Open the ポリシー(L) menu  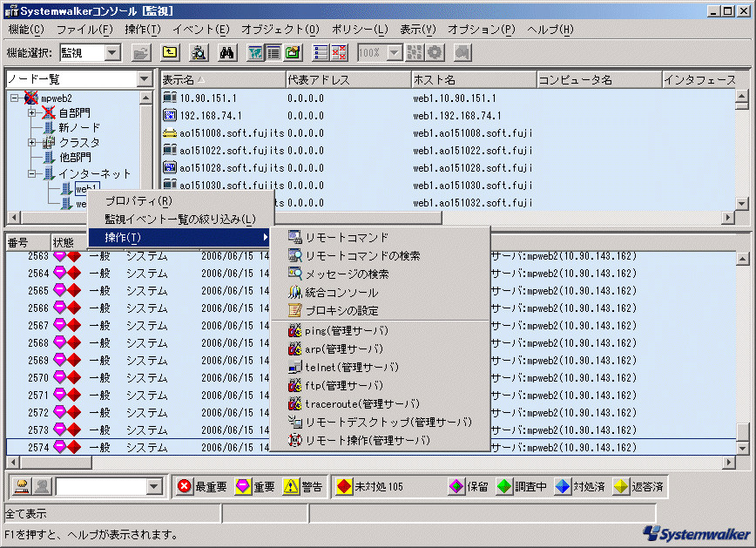360,30
